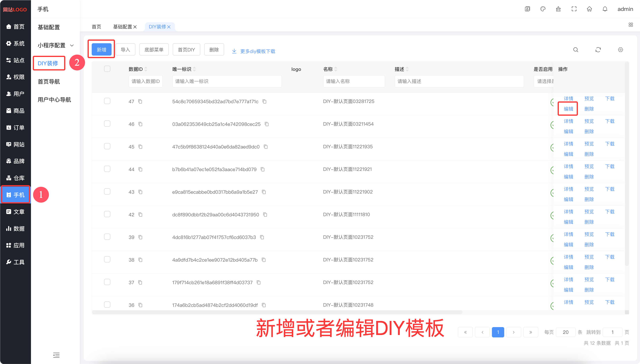
Task: Copy identifier b7b6b41a07ec1e052fa3aace714bd079
Action: point(262,169)
